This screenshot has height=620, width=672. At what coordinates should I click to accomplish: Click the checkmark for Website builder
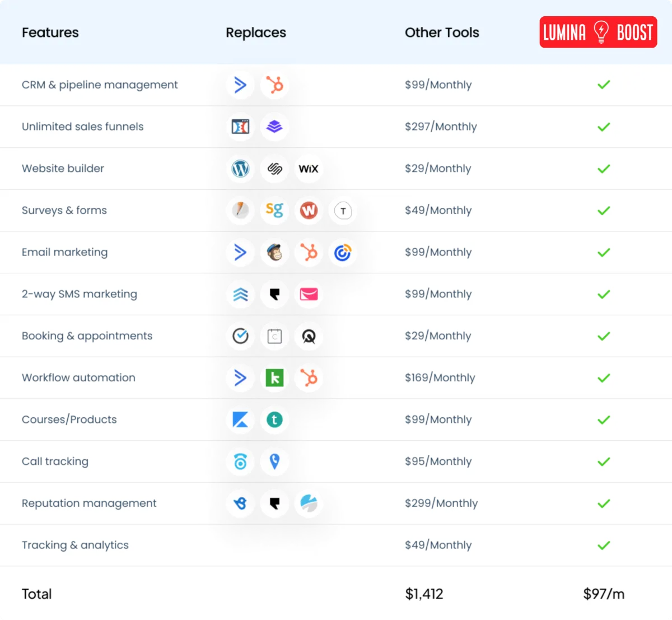pyautogui.click(x=604, y=169)
